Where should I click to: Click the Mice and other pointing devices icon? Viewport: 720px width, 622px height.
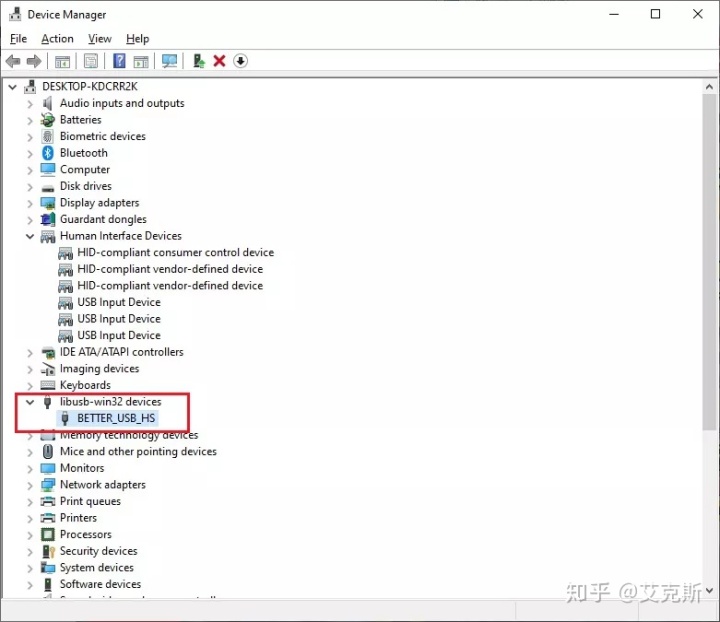click(48, 452)
